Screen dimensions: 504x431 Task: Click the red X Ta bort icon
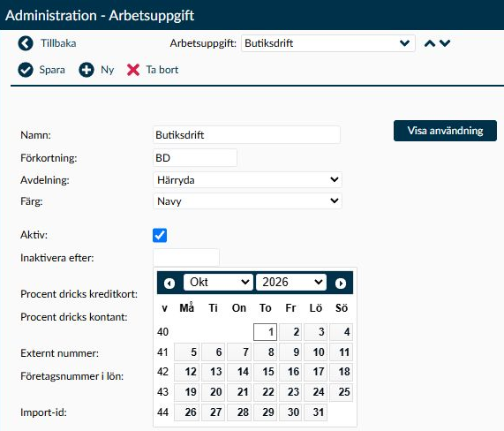[x=133, y=70]
